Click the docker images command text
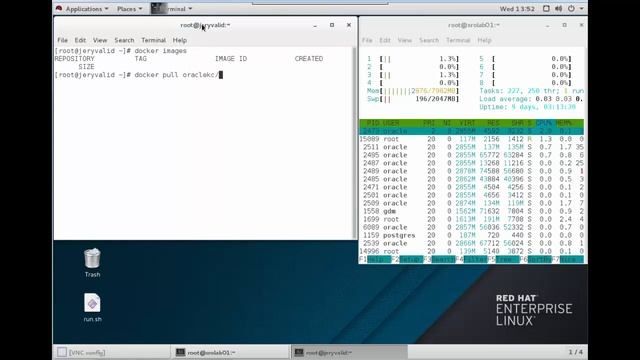The image size is (640, 360). [x=160, y=51]
